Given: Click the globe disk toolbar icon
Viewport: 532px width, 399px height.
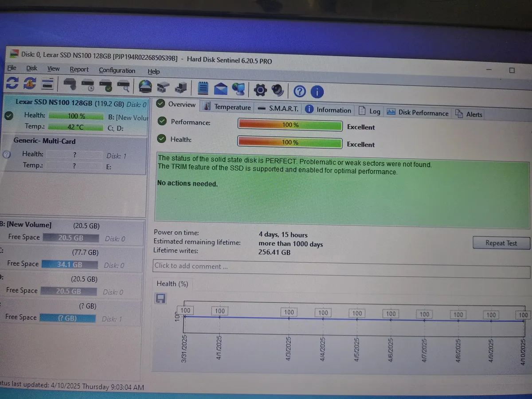Looking at the screenshot, I should tap(145, 86).
